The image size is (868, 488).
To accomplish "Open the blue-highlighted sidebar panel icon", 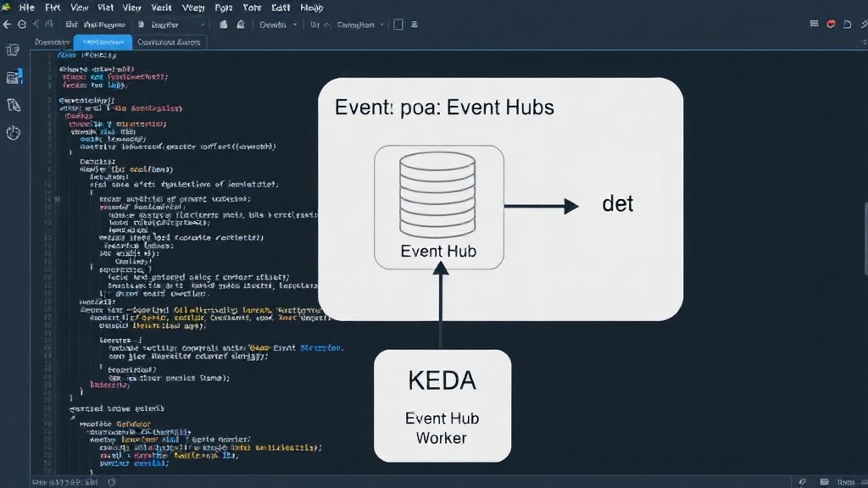I will pyautogui.click(x=14, y=77).
